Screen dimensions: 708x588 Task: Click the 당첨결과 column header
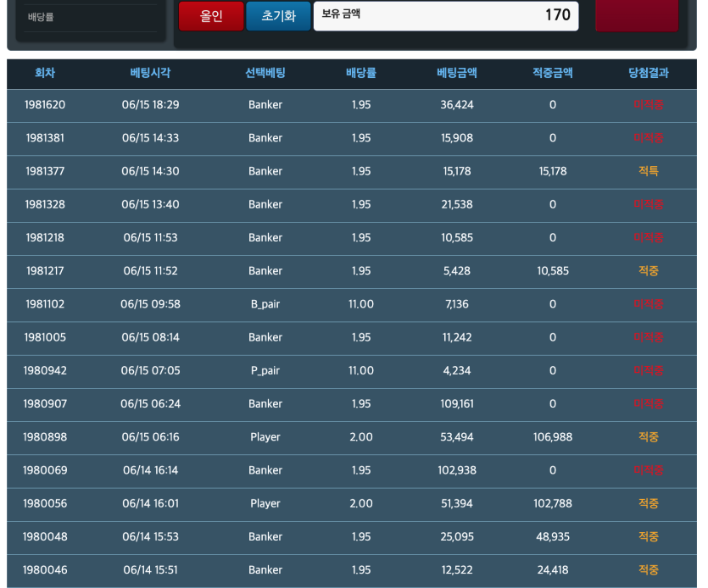[x=649, y=73]
